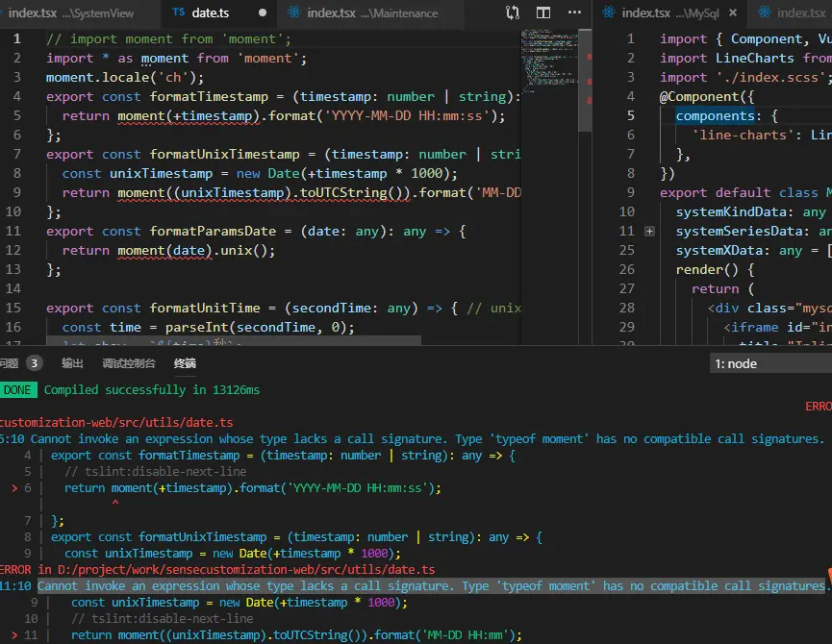The image size is (832, 644).
Task: Click 'formatParamsDate' in line 11
Action: [x=213, y=231]
